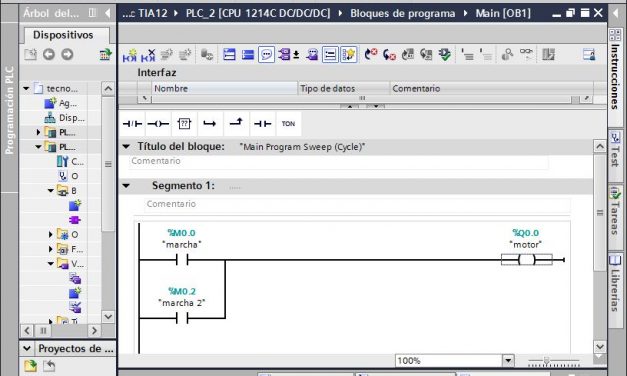Screen dimensions: 627x376
Task: Insert close branch from favorites
Action: tap(236, 122)
